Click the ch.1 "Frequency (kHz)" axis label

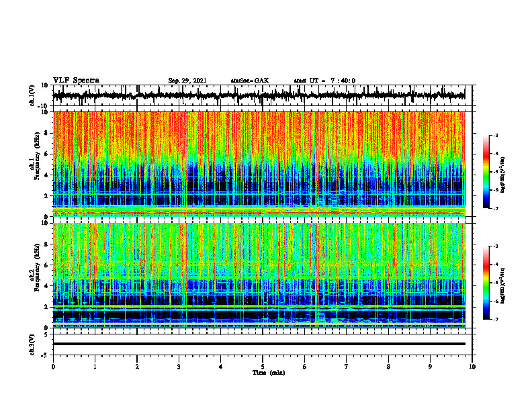36,156
